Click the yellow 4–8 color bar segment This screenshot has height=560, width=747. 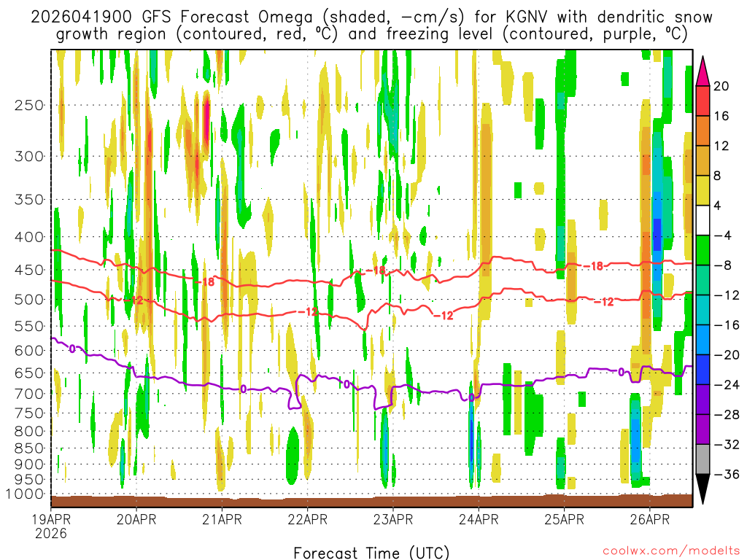703,190
